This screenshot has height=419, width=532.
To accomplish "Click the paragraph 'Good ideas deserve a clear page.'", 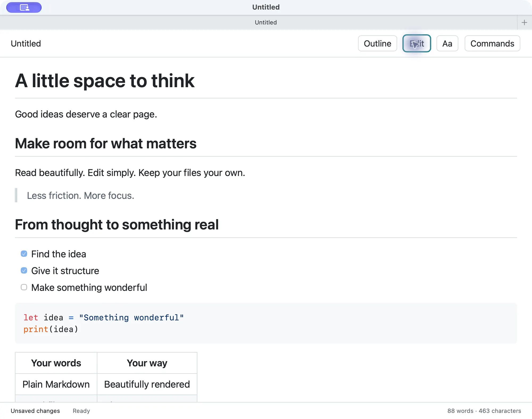I will (x=86, y=114).
